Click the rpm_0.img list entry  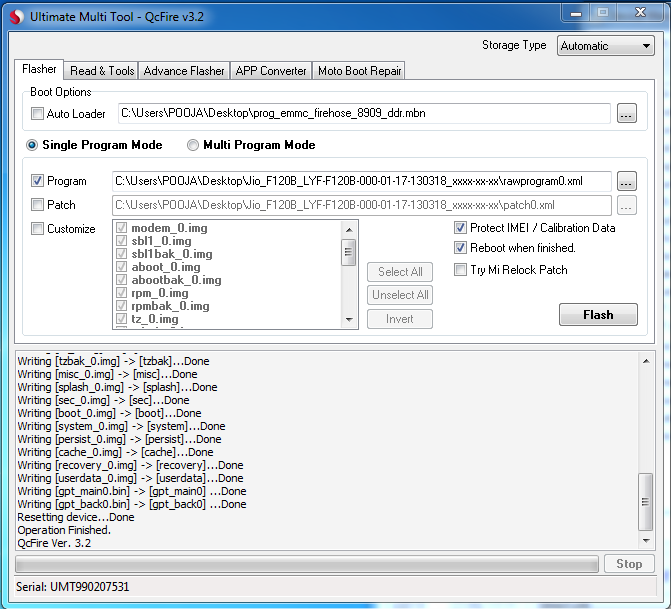click(160, 293)
